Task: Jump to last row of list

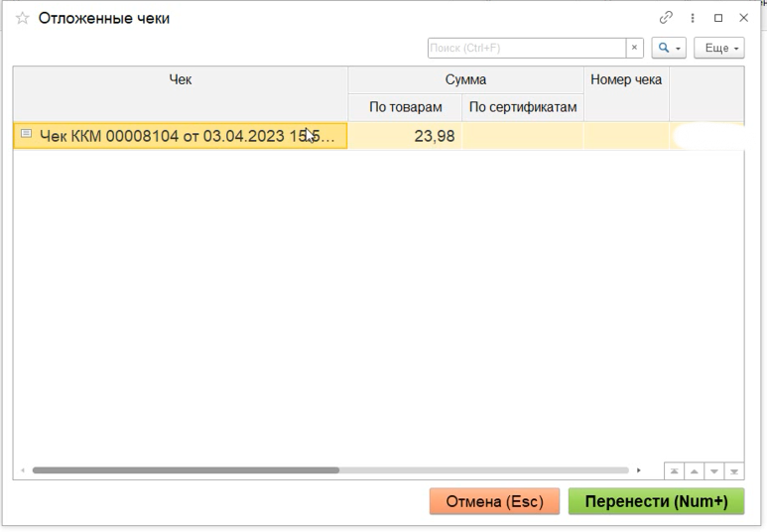Action: 734,471
